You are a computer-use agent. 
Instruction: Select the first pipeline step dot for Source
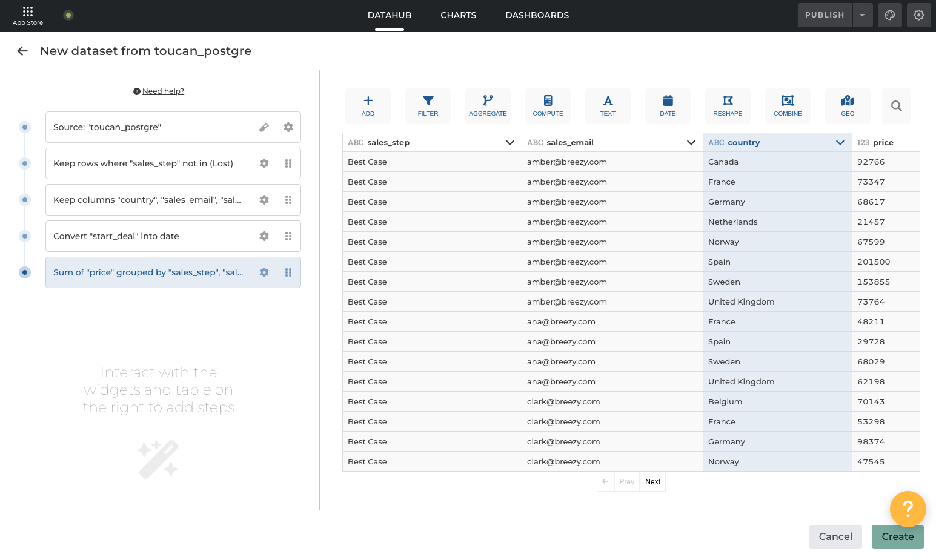25,127
